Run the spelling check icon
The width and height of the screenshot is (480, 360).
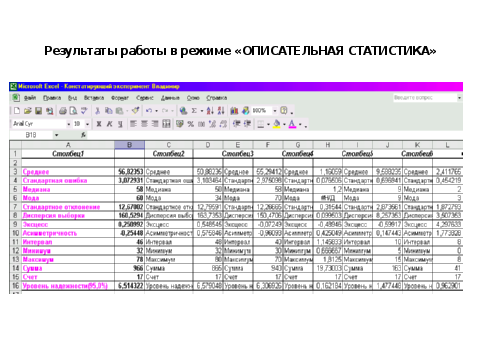84,111
